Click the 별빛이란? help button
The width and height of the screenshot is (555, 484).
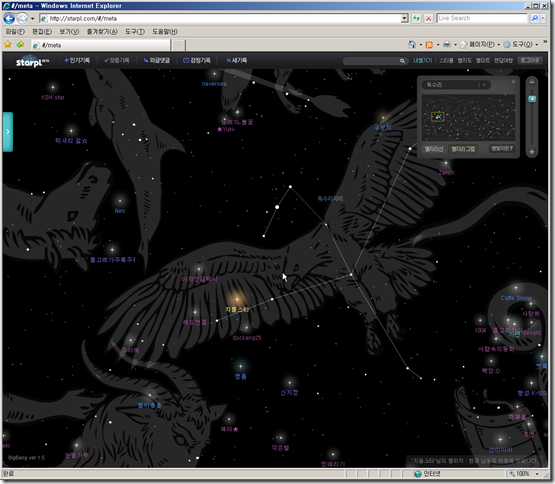(x=502, y=148)
